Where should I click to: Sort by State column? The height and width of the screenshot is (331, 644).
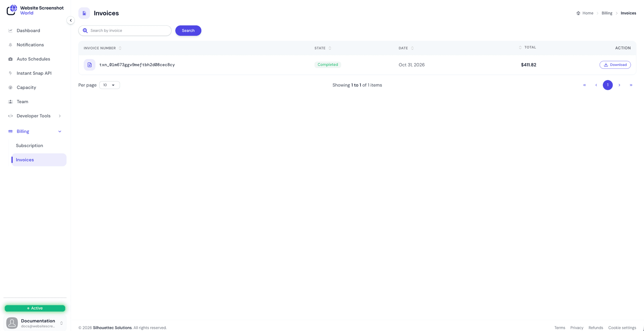click(323, 48)
